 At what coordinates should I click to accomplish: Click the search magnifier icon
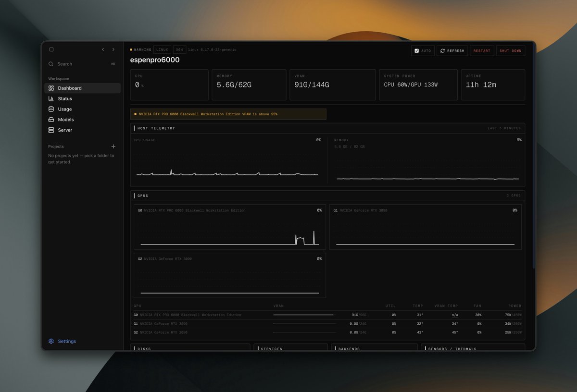pos(51,64)
